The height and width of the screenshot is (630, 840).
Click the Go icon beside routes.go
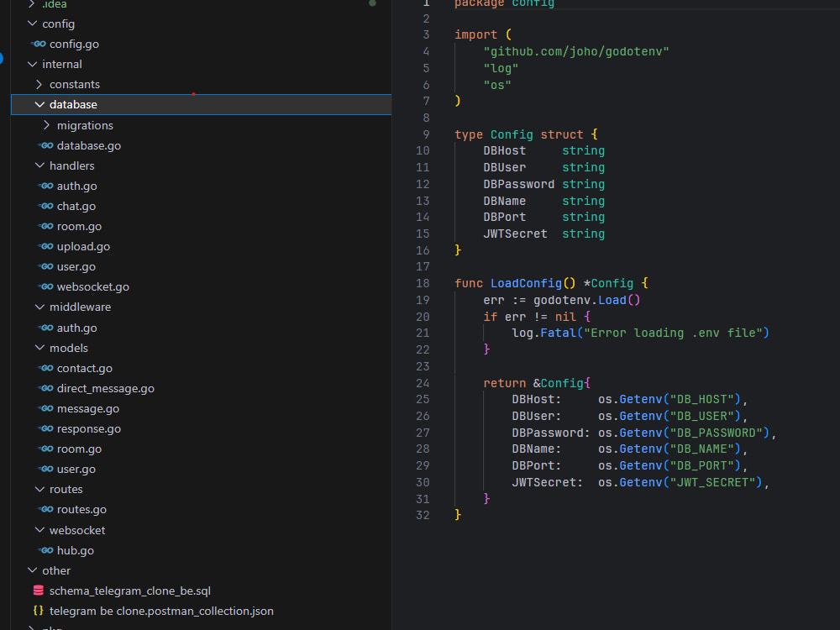click(46, 509)
